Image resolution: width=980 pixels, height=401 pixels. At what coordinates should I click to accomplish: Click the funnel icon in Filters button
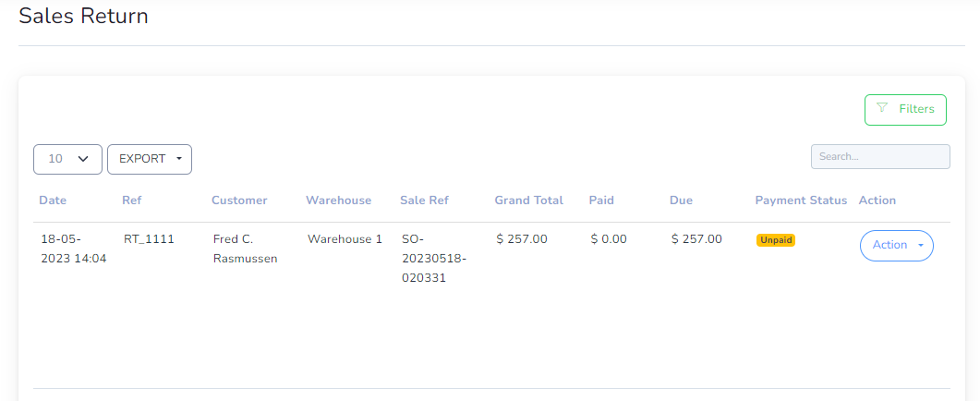[x=882, y=108]
